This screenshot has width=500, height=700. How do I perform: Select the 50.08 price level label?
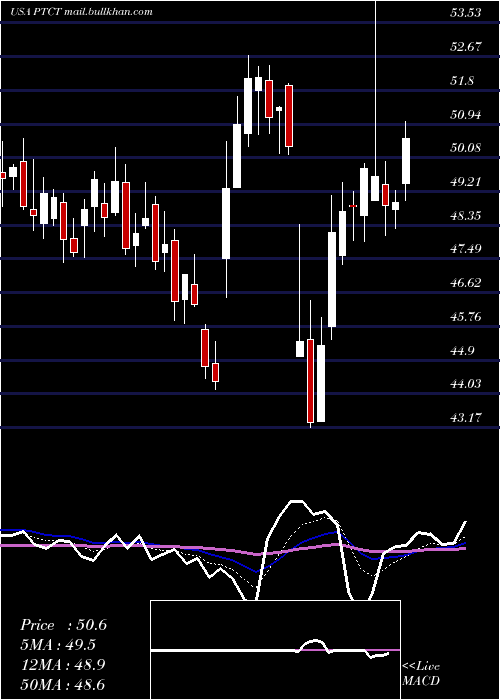point(466,148)
